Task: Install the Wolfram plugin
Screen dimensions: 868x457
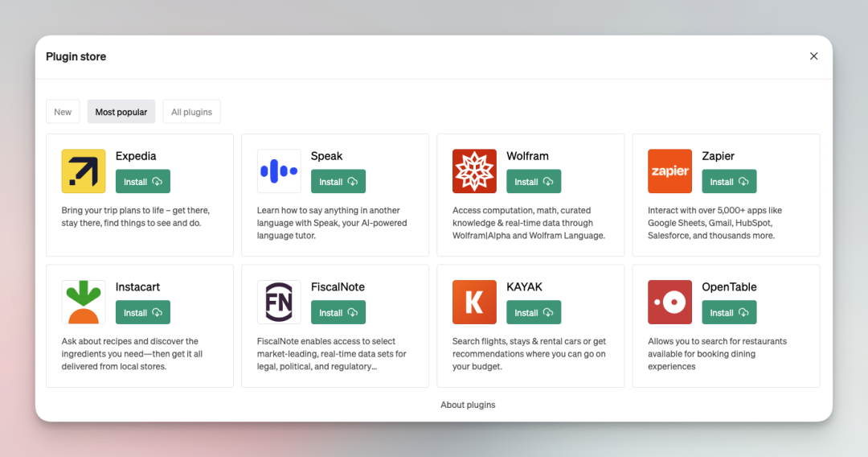Action: pyautogui.click(x=534, y=182)
